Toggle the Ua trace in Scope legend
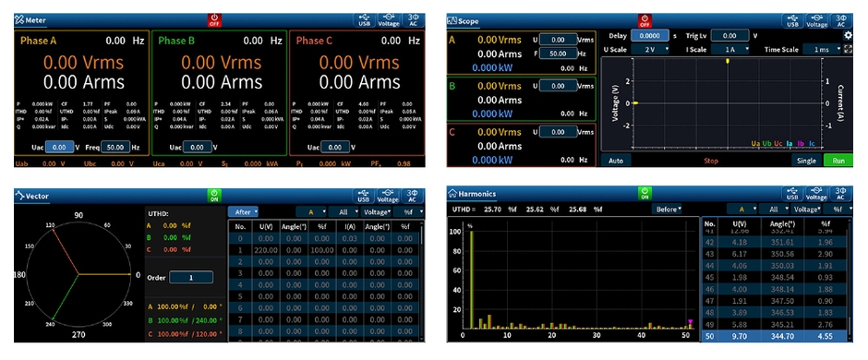 click(x=755, y=143)
